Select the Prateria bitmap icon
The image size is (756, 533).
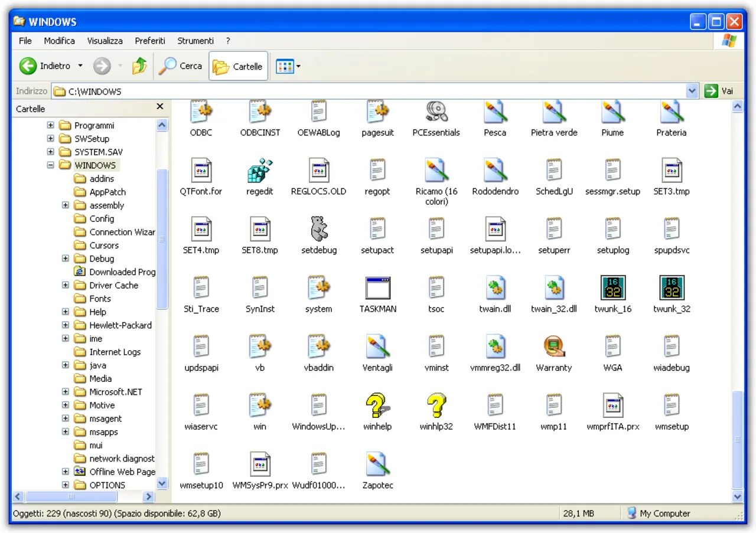click(x=672, y=112)
